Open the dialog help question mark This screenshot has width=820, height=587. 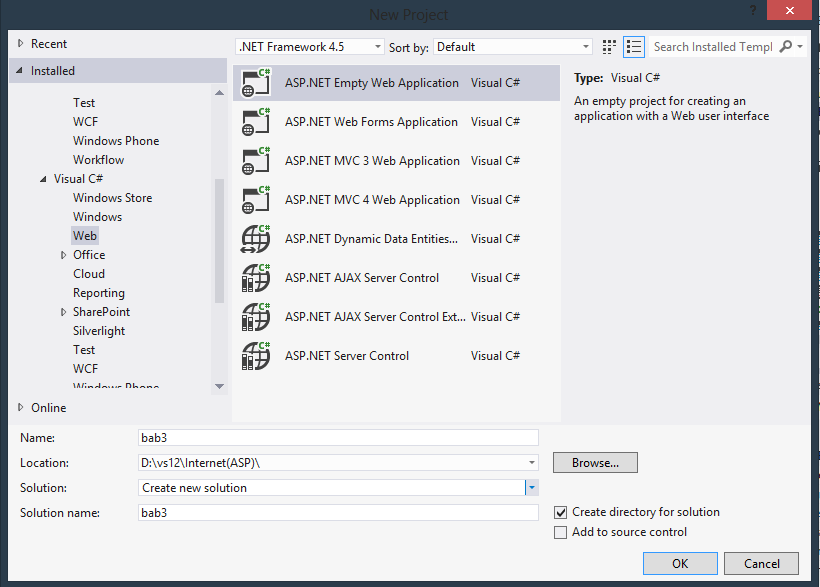click(x=753, y=10)
